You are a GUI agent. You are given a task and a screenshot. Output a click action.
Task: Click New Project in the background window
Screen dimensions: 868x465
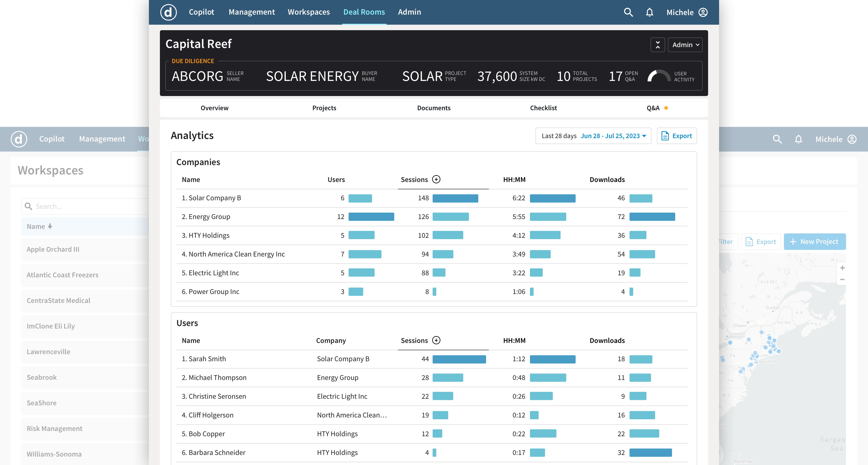[x=815, y=242]
